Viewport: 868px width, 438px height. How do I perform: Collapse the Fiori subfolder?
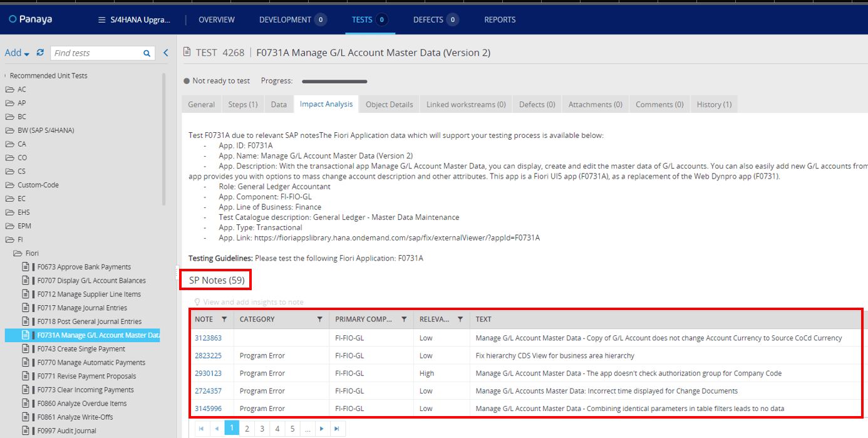click(26, 253)
